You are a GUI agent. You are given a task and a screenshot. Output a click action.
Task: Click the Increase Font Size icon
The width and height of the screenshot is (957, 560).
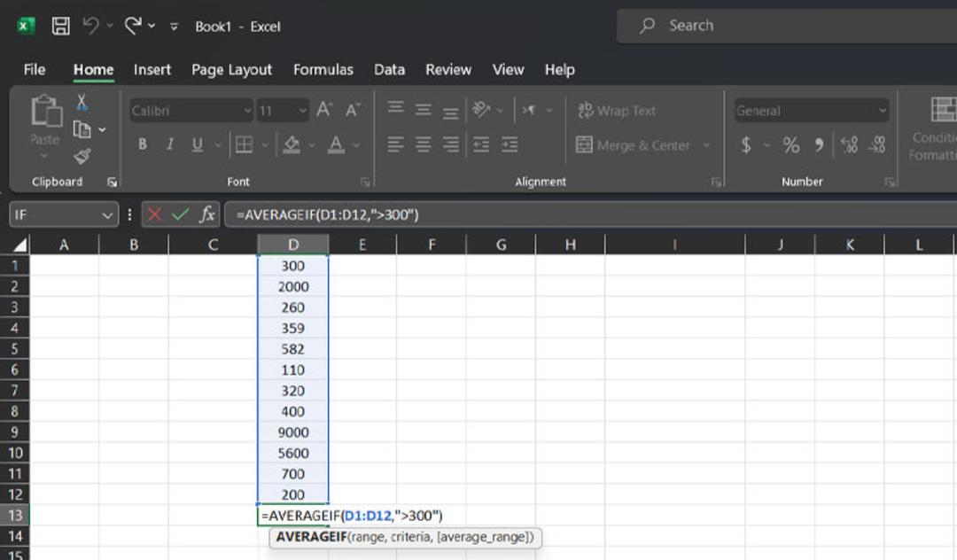pyautogui.click(x=324, y=110)
